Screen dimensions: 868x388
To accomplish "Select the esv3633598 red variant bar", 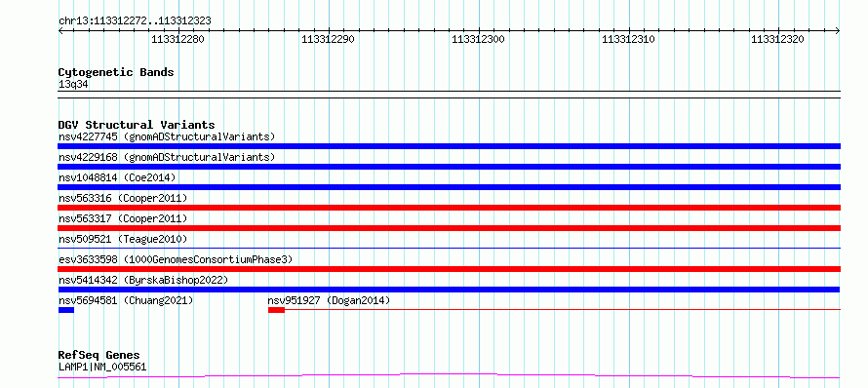I will [449, 269].
